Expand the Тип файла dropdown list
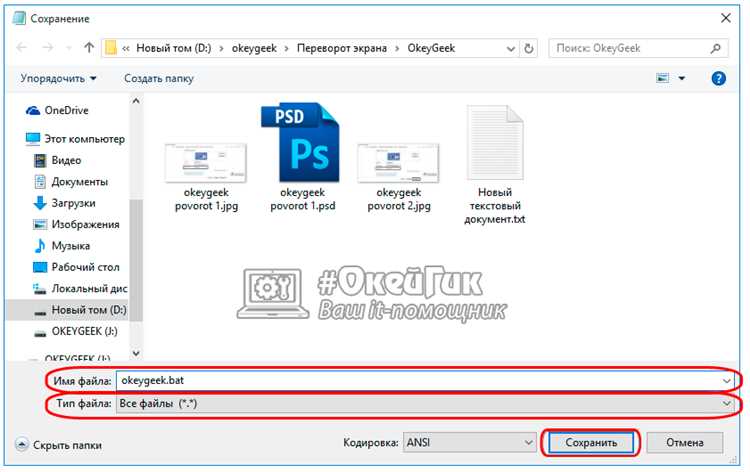This screenshot has width=750, height=472. pyautogui.click(x=726, y=402)
